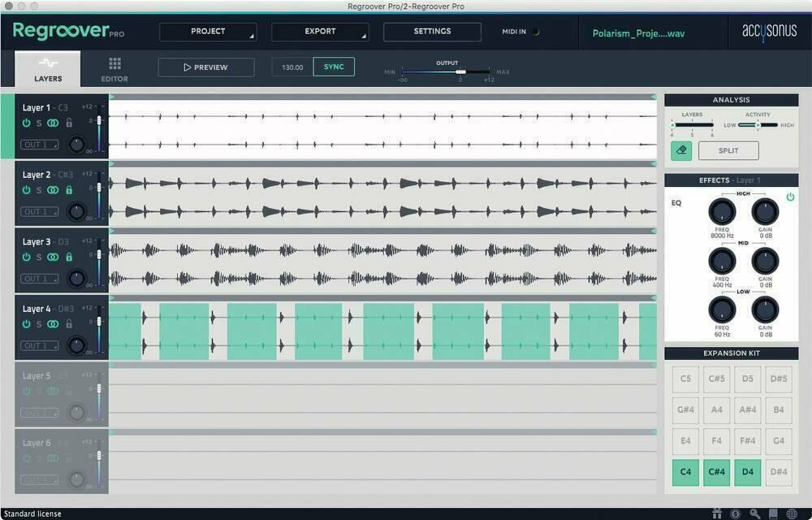This screenshot has height=520, width=812.
Task: Select pad C4 in the Expansion Kit
Action: (x=685, y=472)
